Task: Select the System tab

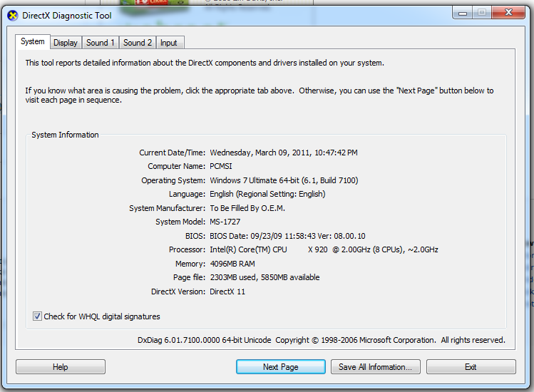Action: (x=33, y=41)
